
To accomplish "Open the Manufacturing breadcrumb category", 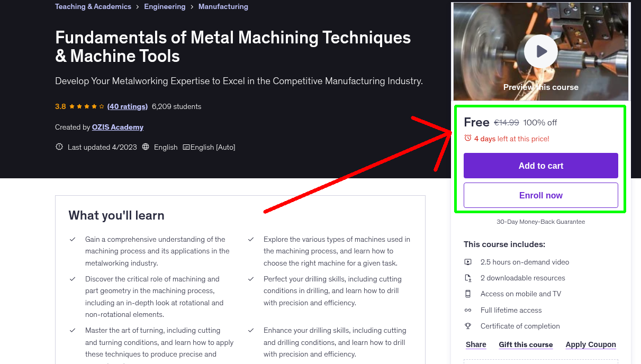I will (x=223, y=6).
